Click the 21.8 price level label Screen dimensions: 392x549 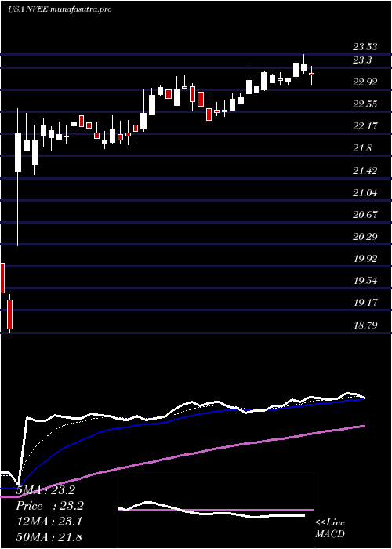point(362,148)
